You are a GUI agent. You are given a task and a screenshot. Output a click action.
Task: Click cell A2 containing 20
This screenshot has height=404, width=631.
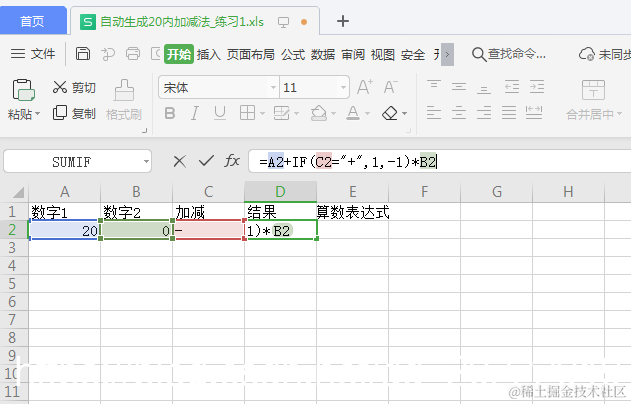[x=64, y=230]
